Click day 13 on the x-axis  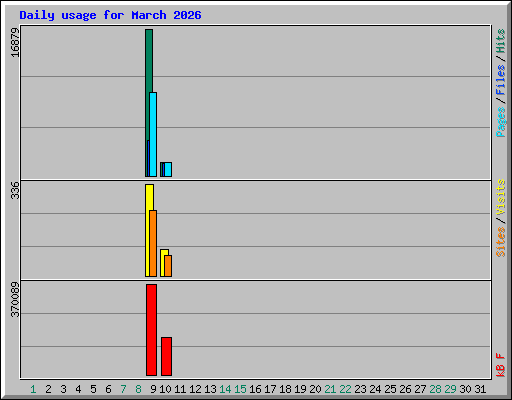[210, 389]
